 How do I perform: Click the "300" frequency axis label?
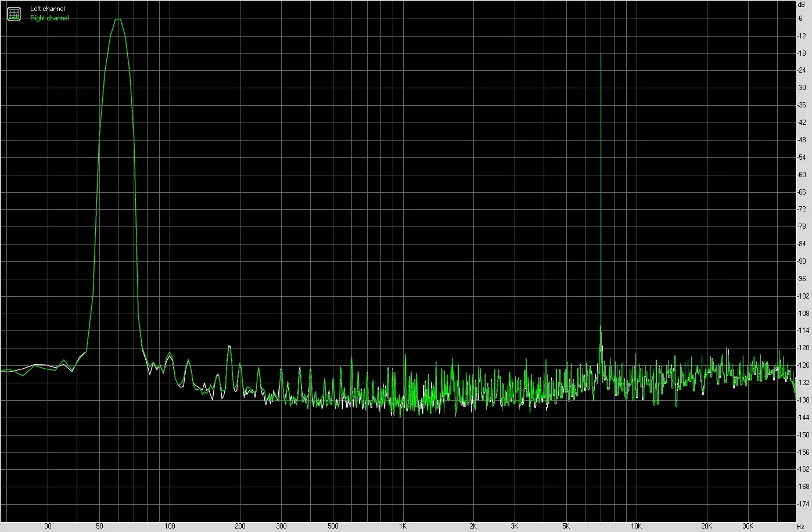click(x=281, y=526)
